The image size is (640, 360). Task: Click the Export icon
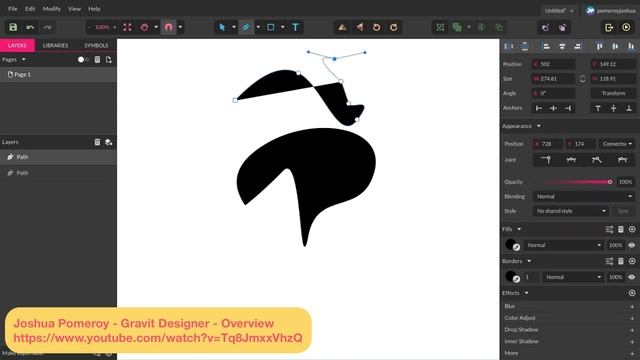tap(609, 27)
